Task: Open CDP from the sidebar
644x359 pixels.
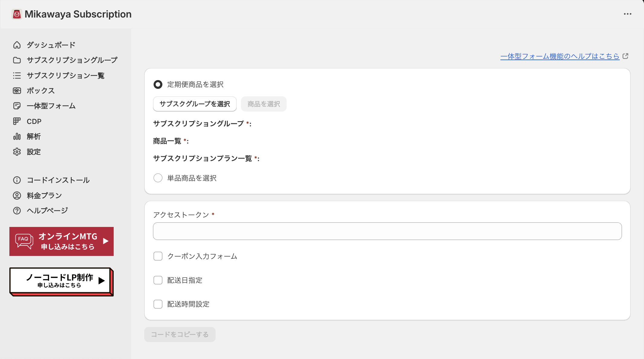Action: pos(34,121)
